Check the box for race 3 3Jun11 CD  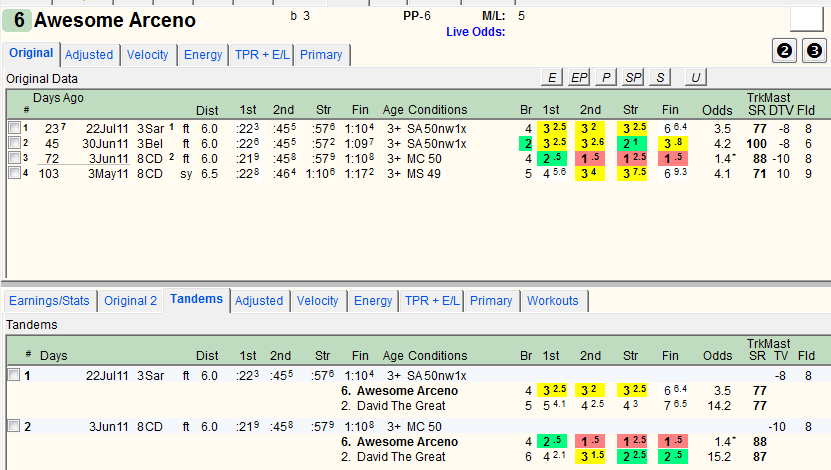pos(14,157)
